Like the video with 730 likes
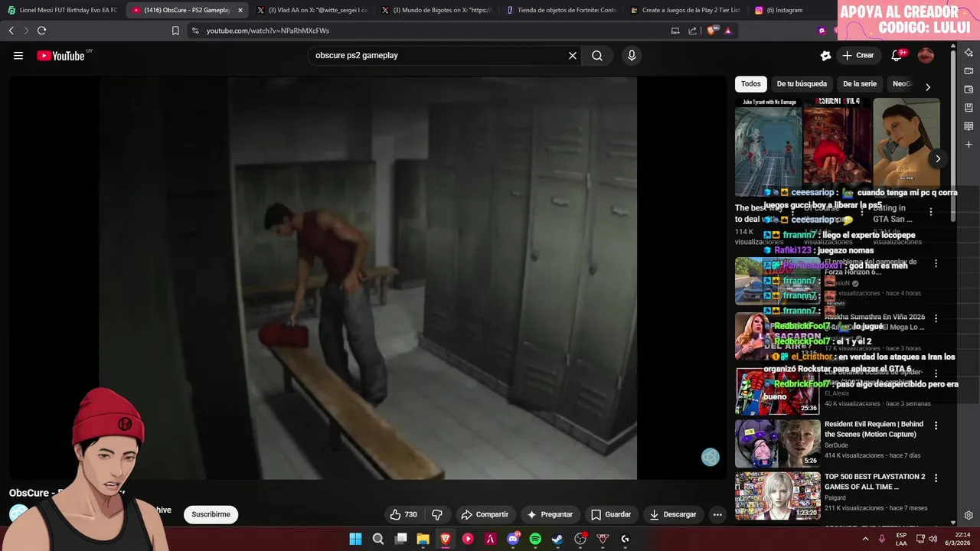980x551 pixels. click(x=403, y=514)
